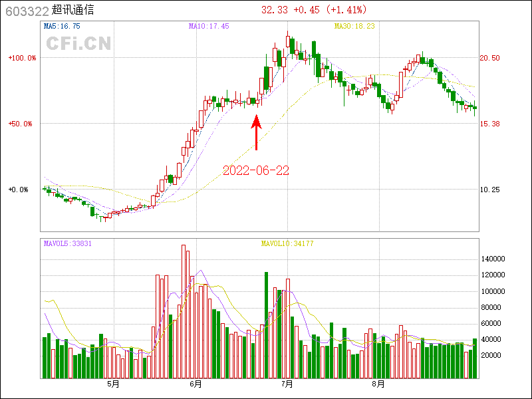Select the MAVOL10:34177 volume label
Screen dimensions: 532x399
(x=287, y=243)
